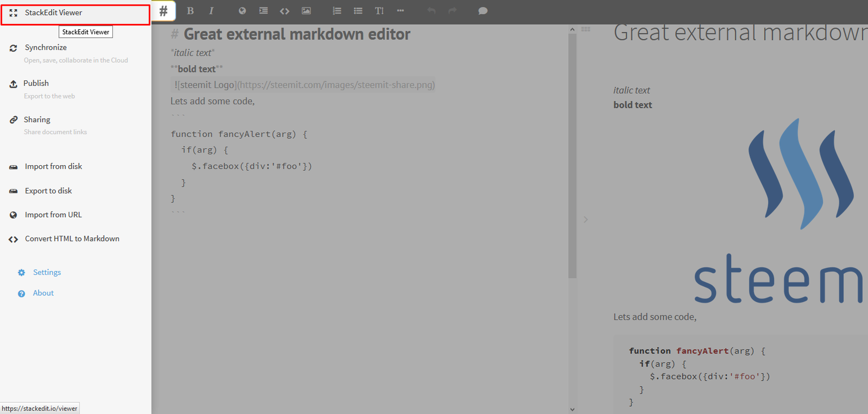Click the preview pane's large heading
Screen dimensions: 868x414
pyautogui.click(x=740, y=32)
